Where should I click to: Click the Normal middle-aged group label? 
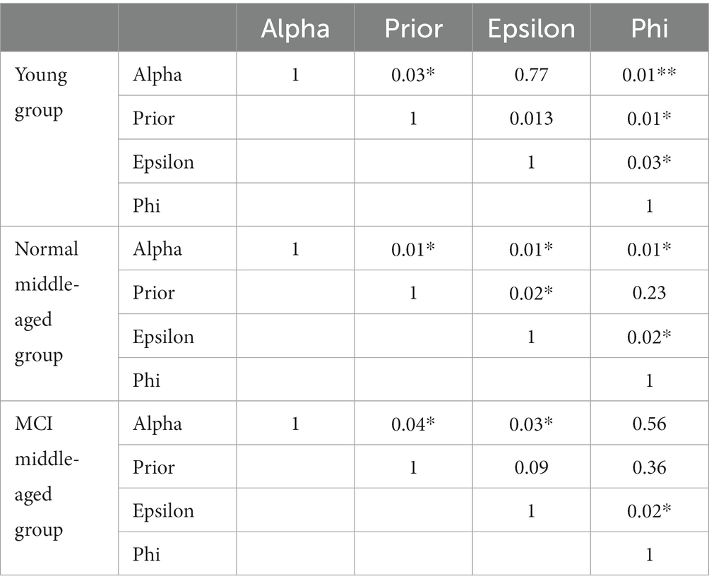click(x=47, y=302)
